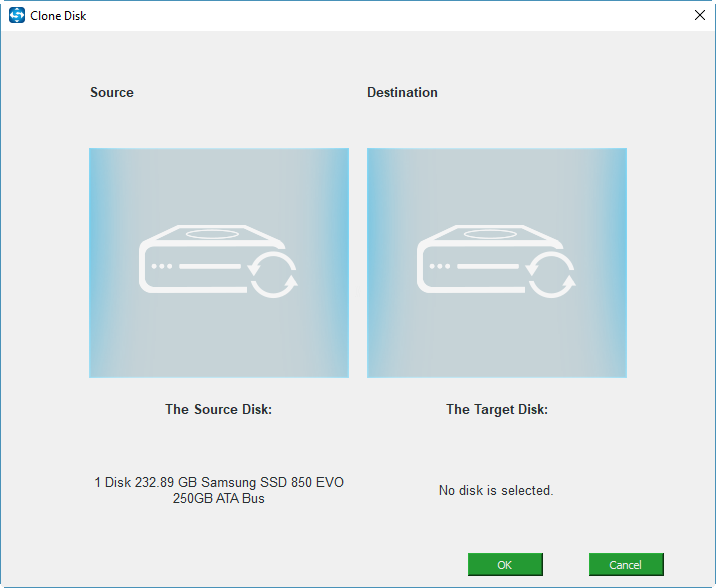This screenshot has width=716, height=588.
Task: Cancel the Clone Disk dialog
Action: pyautogui.click(x=626, y=565)
